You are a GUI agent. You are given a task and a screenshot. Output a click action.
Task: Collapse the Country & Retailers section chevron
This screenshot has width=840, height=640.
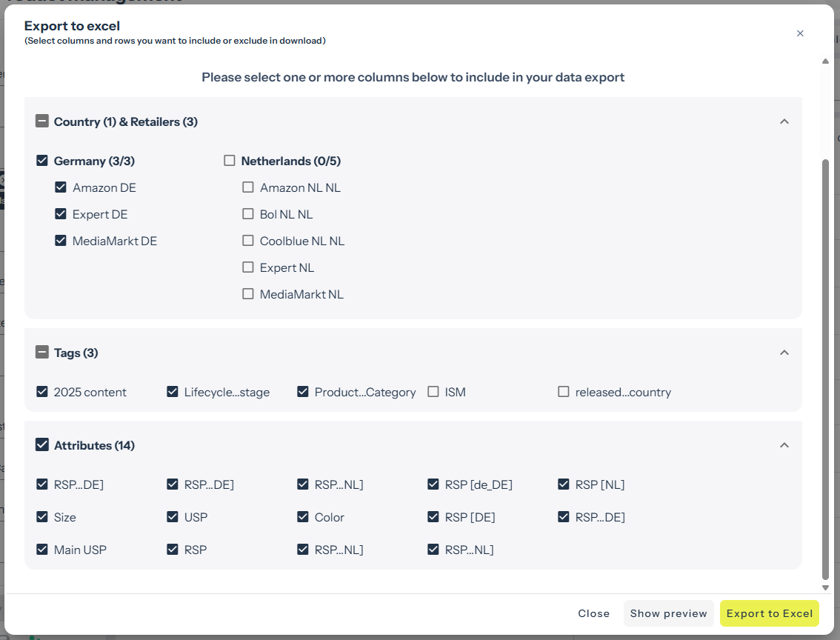[x=784, y=121]
